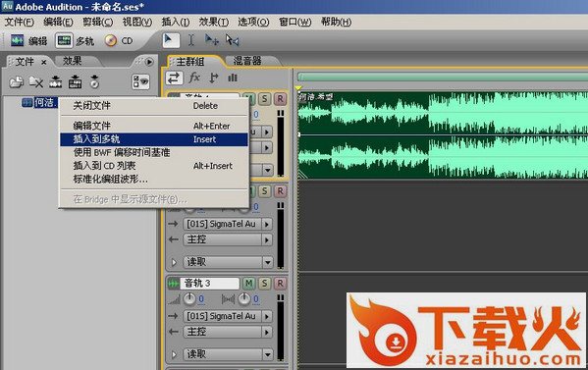The width and height of the screenshot is (588, 370).
Task: Click the input arrow icon on 音轨 3
Action: pyautogui.click(x=173, y=316)
